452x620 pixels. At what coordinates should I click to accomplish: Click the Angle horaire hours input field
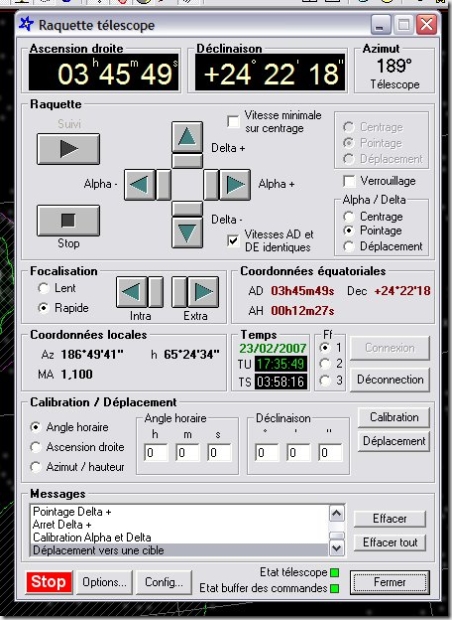156,453
